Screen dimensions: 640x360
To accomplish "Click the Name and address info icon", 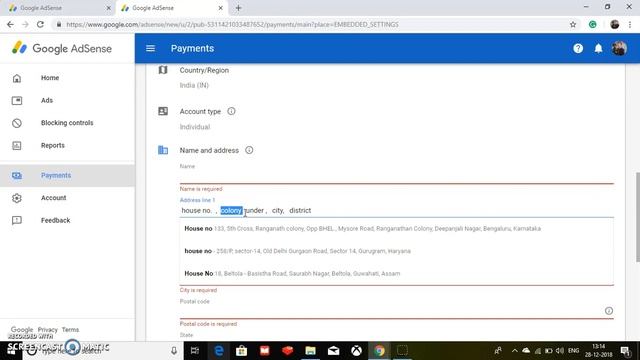I will coord(249,150).
